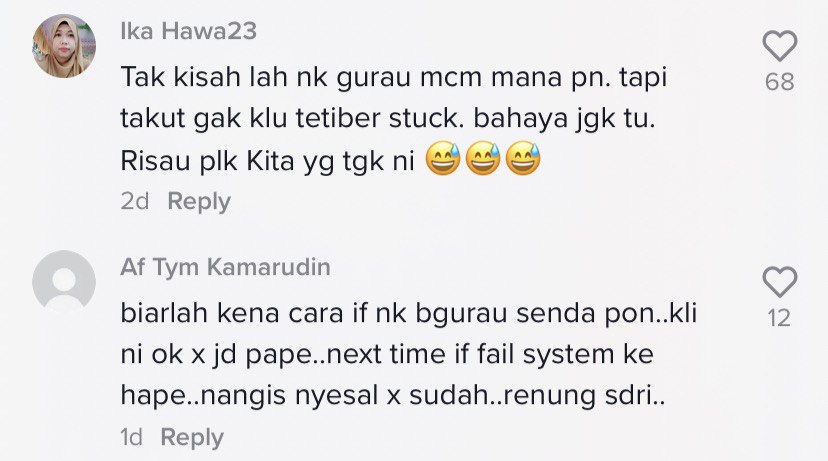Open Af Tym Kamarudin's default gray avatar

tap(64, 281)
